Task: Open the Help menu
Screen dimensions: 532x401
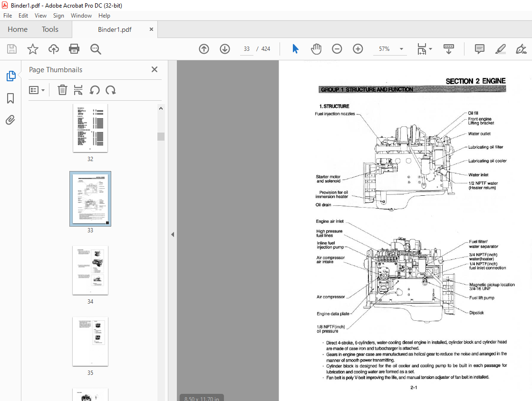Action: click(104, 16)
